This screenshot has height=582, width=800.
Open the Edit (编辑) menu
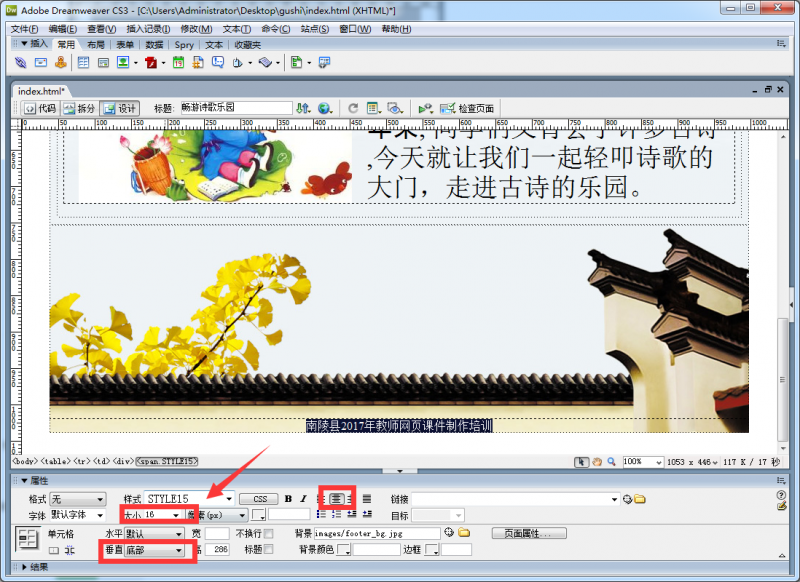[63, 29]
